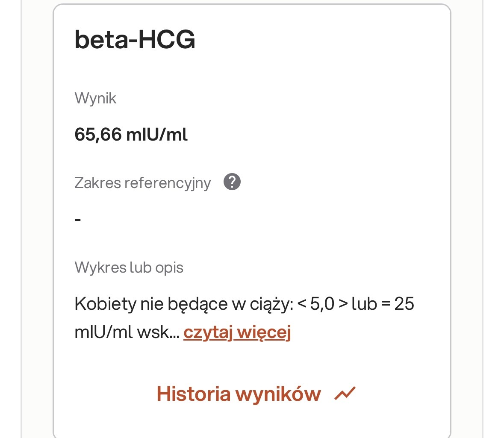Click the word "Historia" in the bottom link
This screenshot has width=504, height=438.
coord(193,394)
